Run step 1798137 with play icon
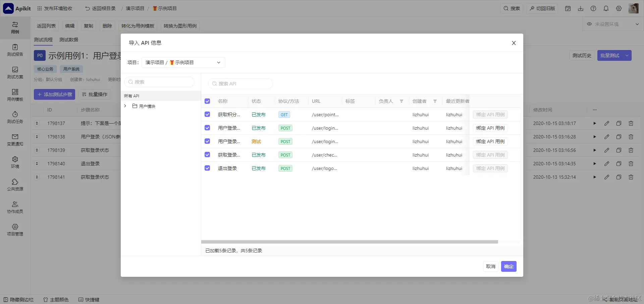This screenshot has height=304, width=644. click(x=595, y=123)
